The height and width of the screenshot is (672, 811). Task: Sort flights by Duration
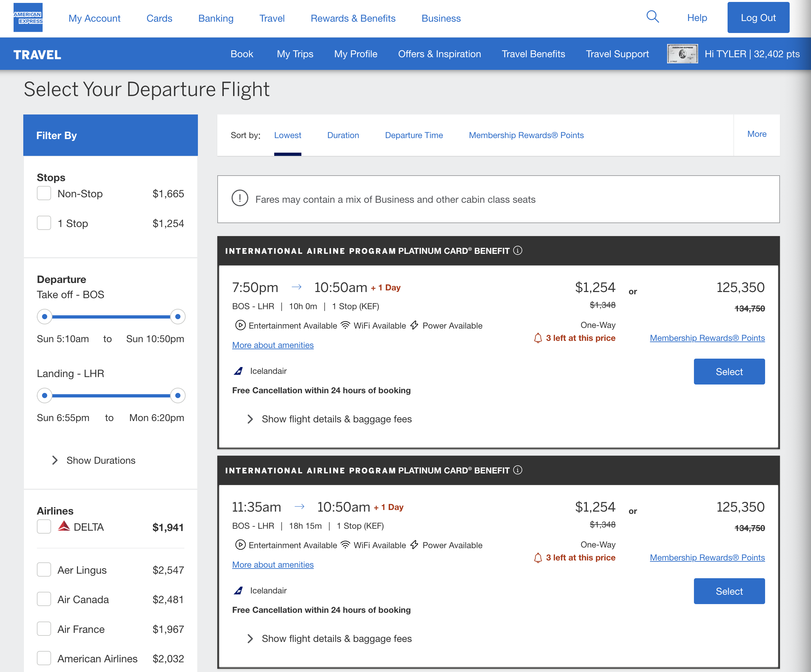pyautogui.click(x=343, y=135)
